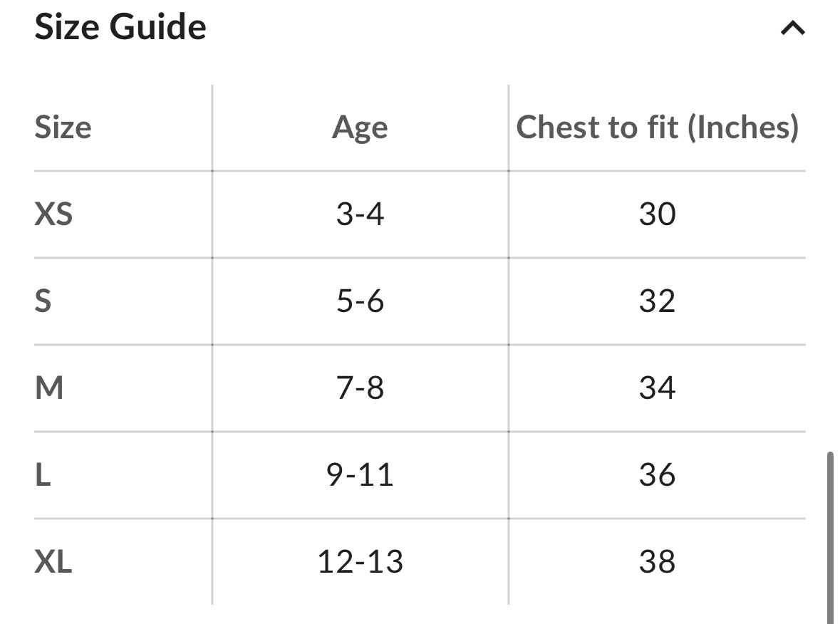Select the Age column header
840x624 pixels.
[360, 128]
